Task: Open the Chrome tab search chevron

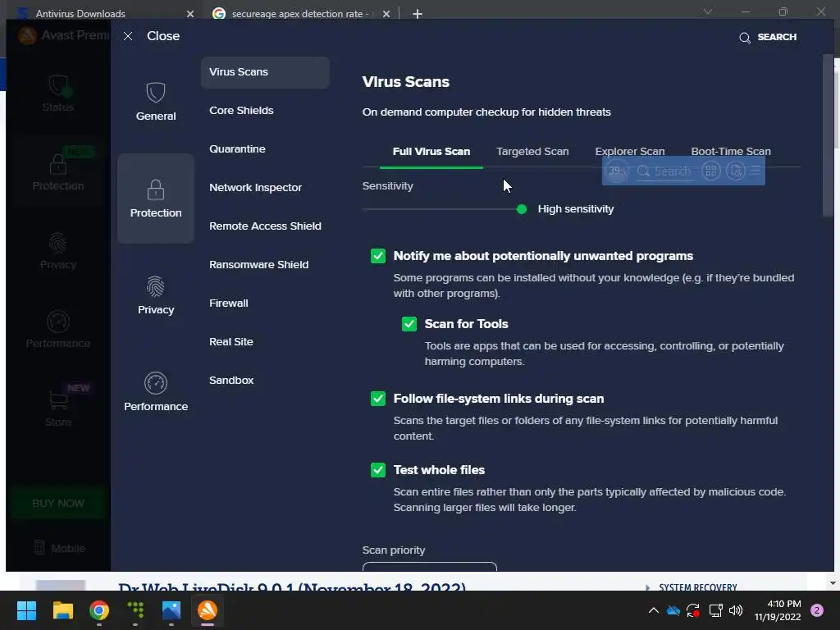Action: (708, 11)
